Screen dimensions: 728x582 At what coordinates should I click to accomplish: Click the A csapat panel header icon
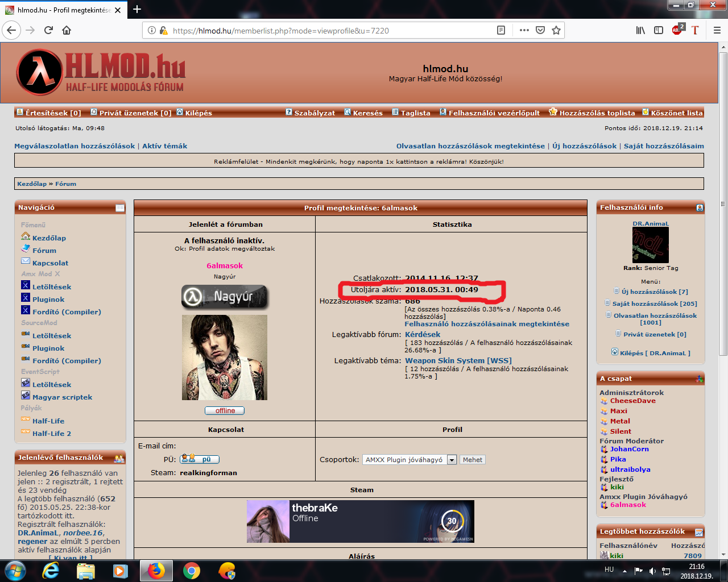point(700,379)
